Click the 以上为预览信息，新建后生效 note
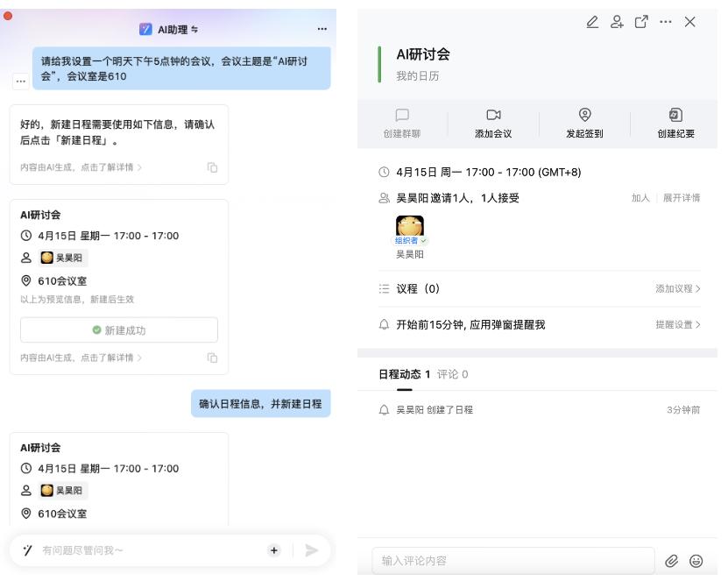Screen dimensions: 728x581 tap(77, 300)
